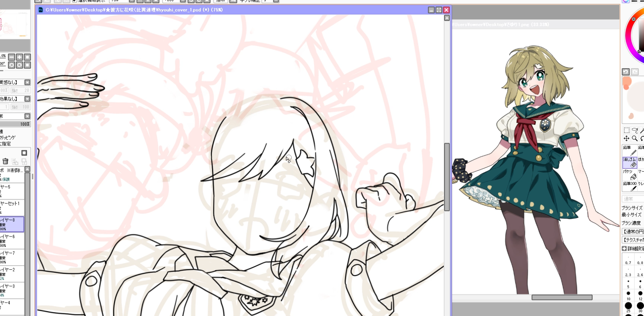
Task: Select the Bucket (バケツ) fill tool
Action: coord(630,175)
